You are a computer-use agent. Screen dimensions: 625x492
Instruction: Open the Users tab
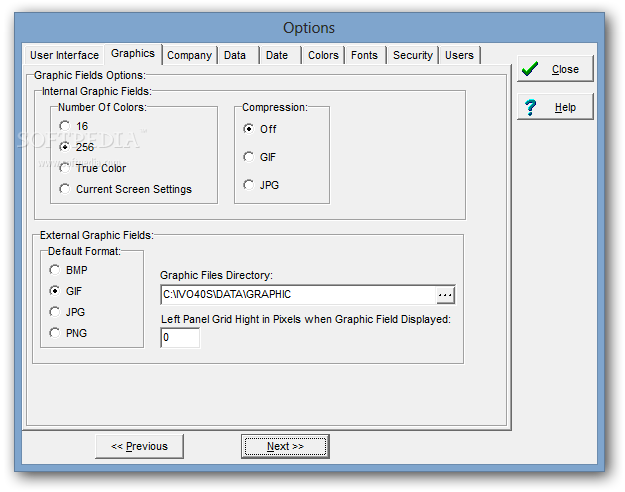(x=460, y=55)
